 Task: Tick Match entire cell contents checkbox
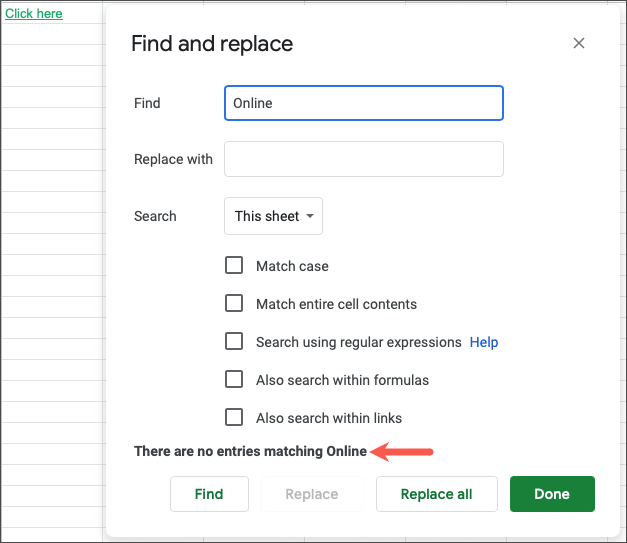(x=234, y=304)
